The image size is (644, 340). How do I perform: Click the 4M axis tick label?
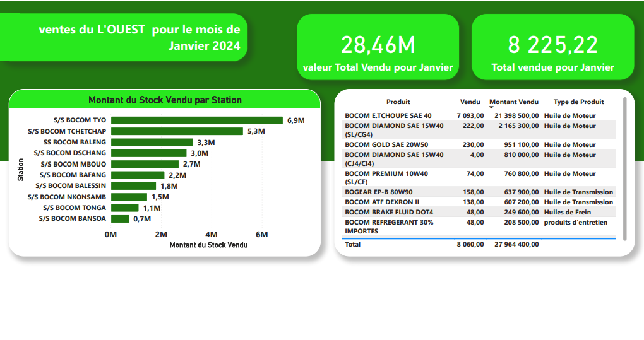point(212,234)
